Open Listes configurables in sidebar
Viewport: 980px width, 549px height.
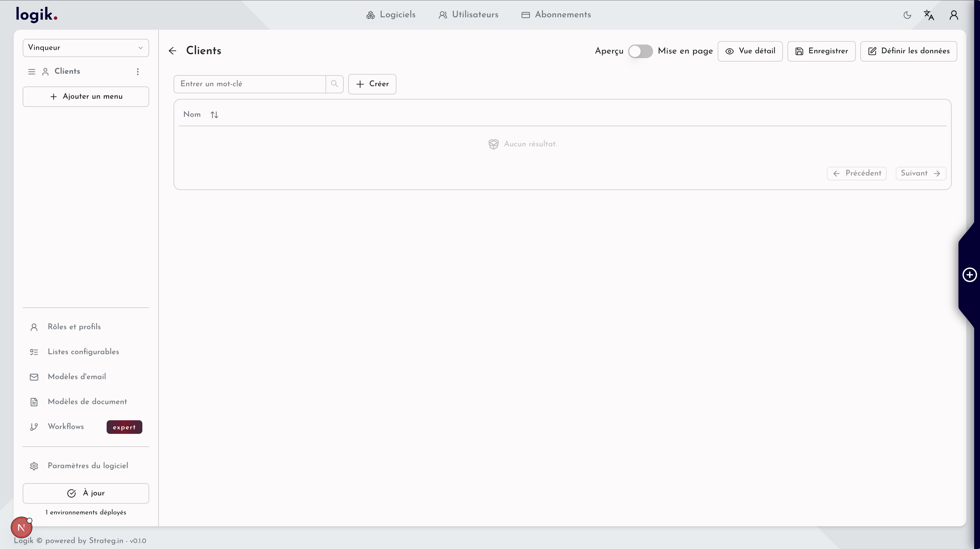83,352
